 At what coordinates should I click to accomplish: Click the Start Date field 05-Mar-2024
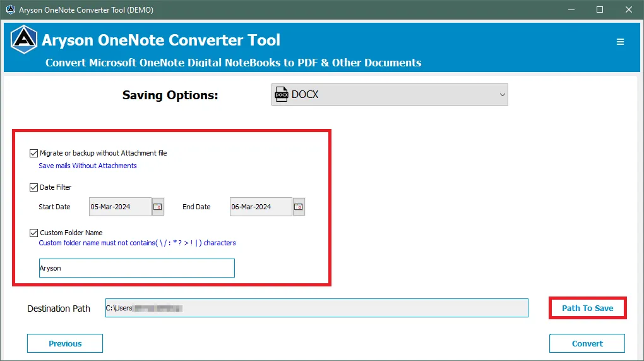click(x=120, y=207)
